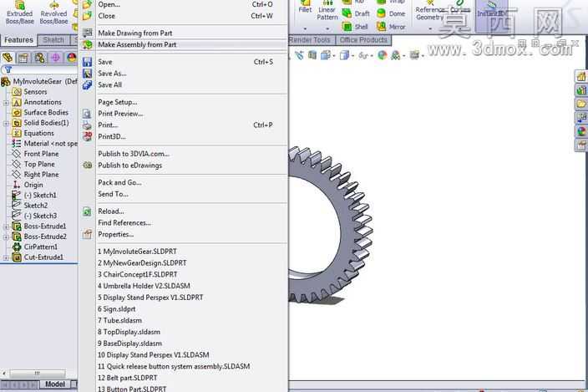Choose Make Assembly from Part

coord(185,44)
